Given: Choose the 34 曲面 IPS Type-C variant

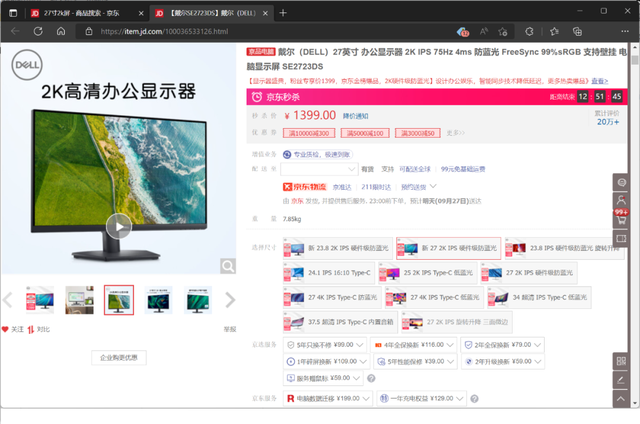Looking at the screenshot, I should point(539,297).
